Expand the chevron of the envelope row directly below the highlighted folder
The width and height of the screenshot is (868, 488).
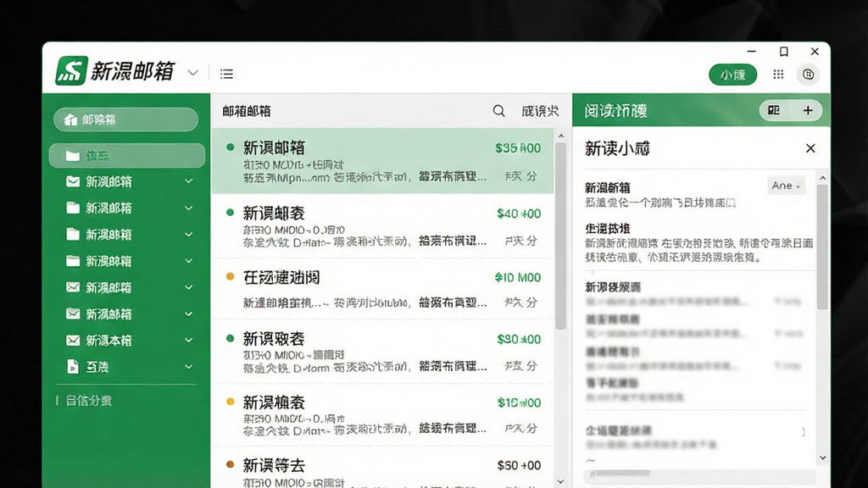tap(189, 181)
